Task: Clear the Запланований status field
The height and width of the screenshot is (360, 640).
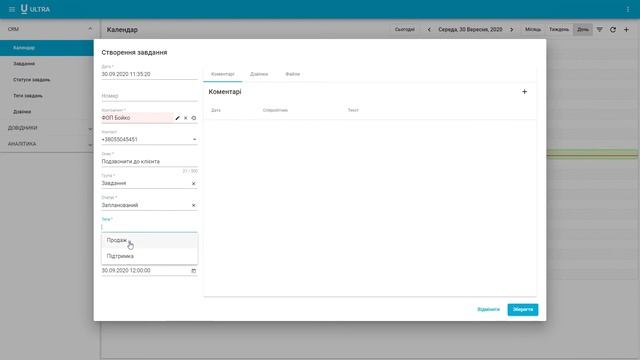Action: pyautogui.click(x=193, y=205)
